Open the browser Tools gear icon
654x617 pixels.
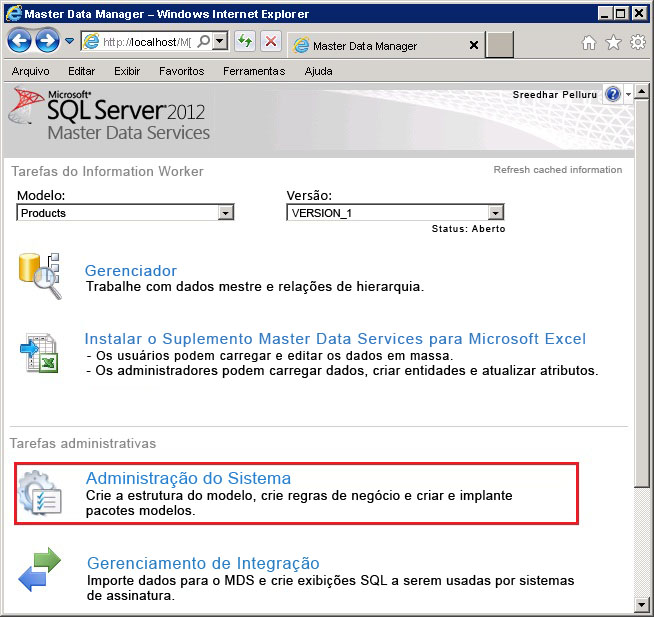pyautogui.click(x=637, y=43)
